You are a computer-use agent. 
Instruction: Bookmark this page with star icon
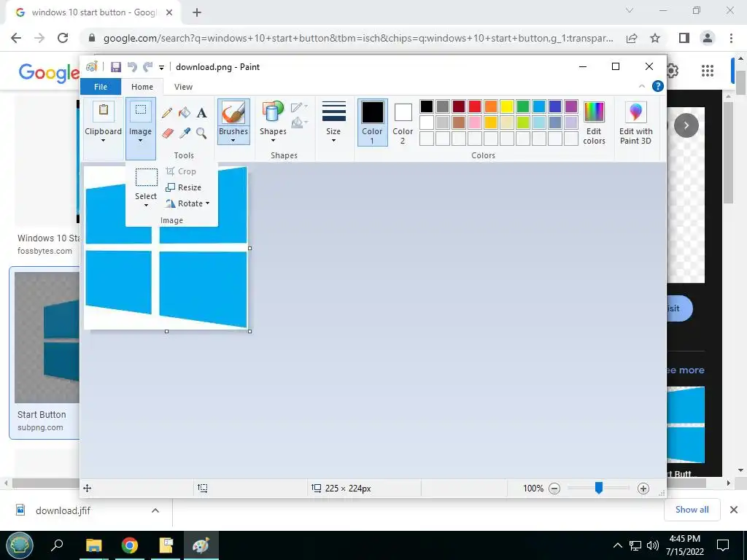[656, 38]
